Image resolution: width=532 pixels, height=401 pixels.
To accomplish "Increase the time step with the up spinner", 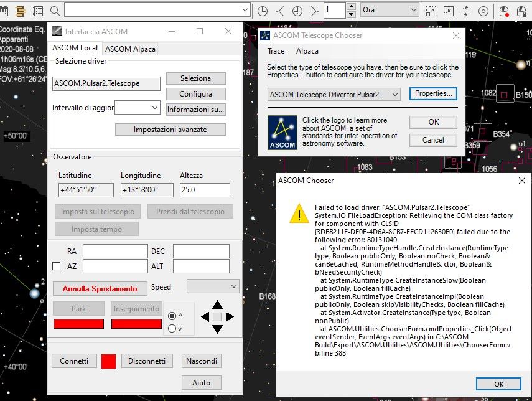I will 352,6.
